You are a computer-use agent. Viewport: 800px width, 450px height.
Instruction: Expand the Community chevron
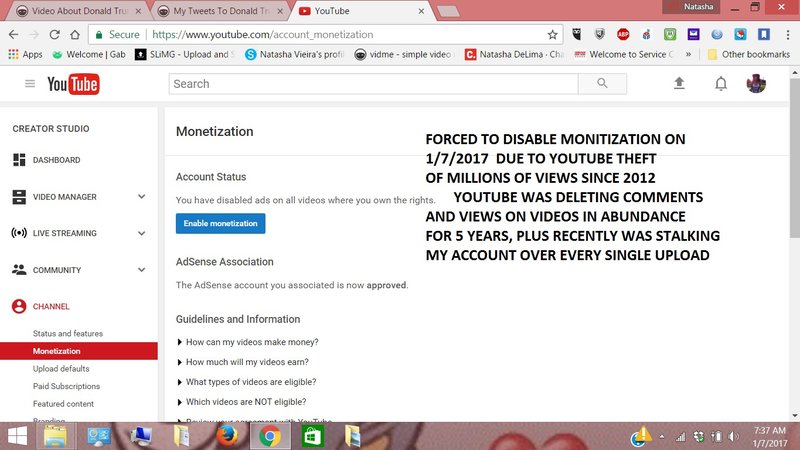pos(141,269)
